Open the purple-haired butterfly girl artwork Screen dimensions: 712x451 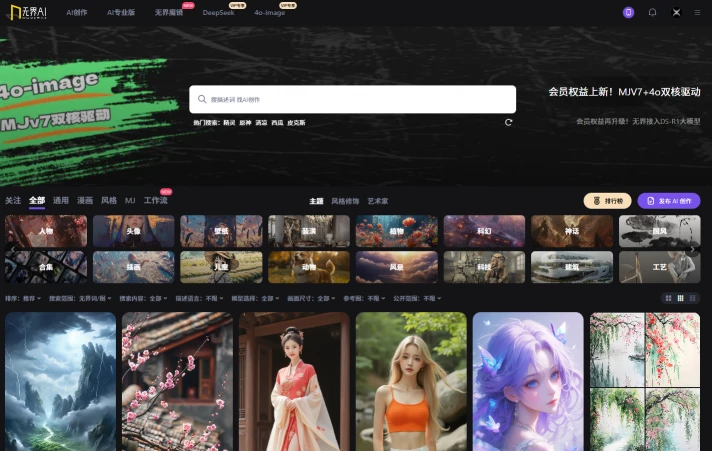click(528, 382)
